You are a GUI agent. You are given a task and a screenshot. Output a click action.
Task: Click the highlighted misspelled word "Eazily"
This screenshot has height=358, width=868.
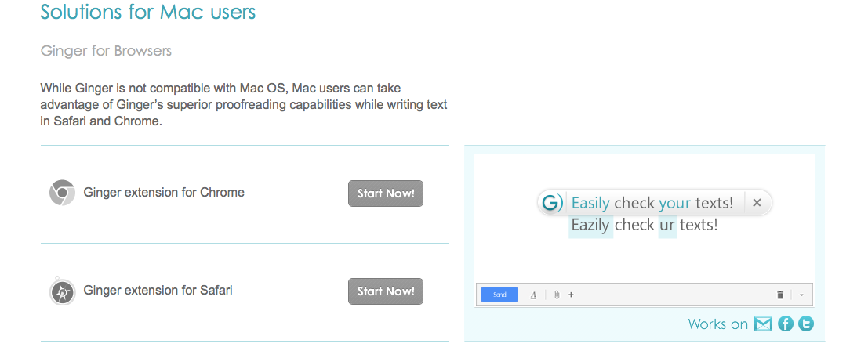[x=591, y=226]
